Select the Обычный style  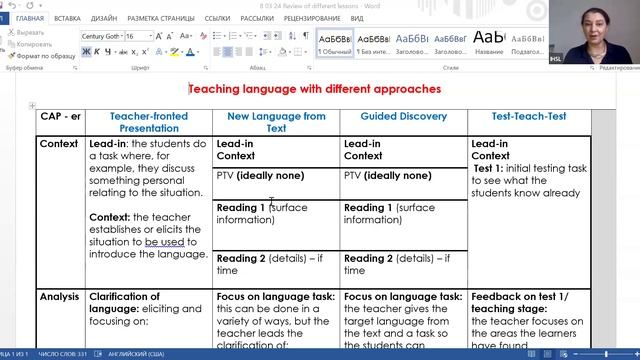tap(335, 43)
